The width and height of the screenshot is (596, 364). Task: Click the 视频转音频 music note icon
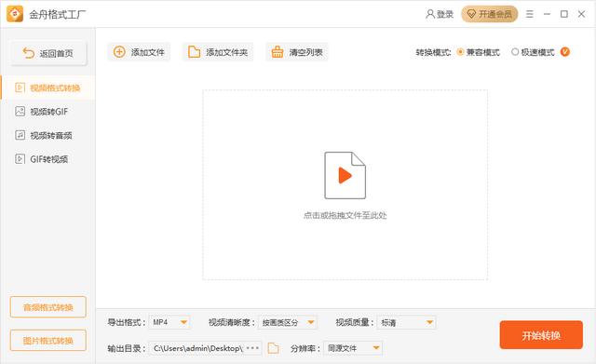click(x=20, y=135)
